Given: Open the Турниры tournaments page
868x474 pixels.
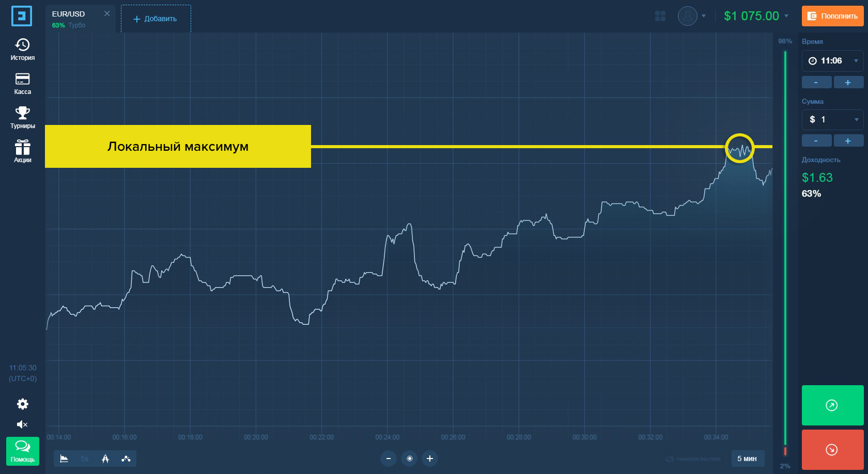Looking at the screenshot, I should coord(23,118).
